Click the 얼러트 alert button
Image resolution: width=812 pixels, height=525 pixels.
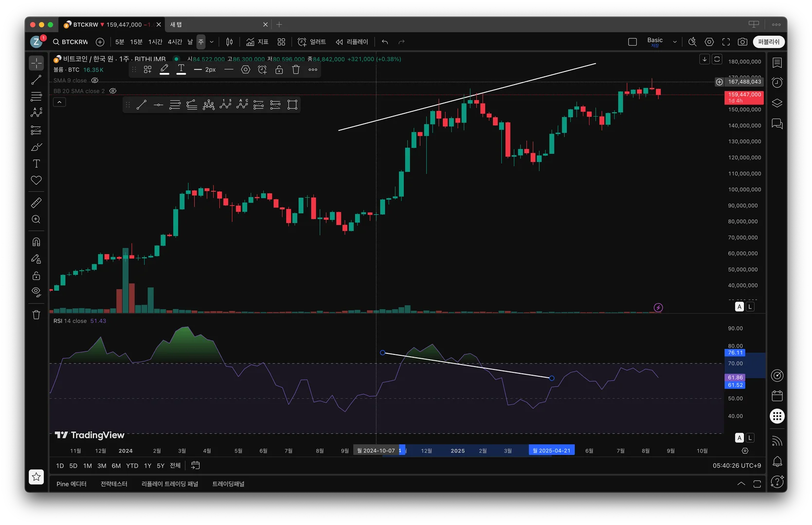312,42
